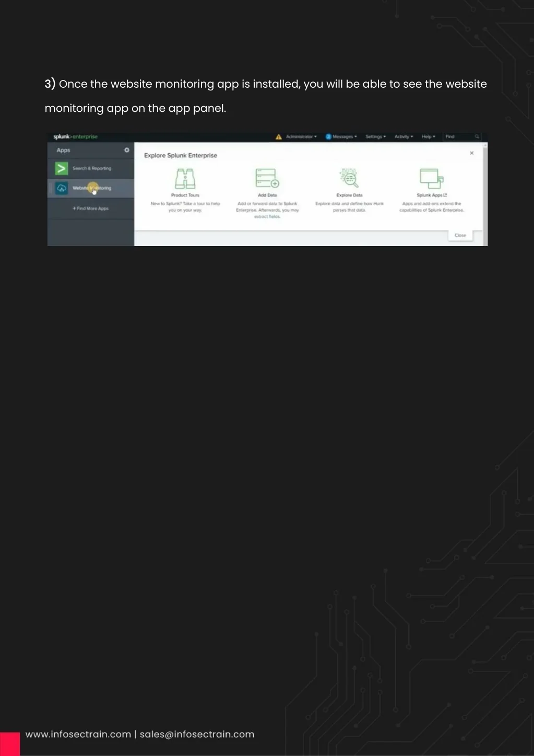Image resolution: width=534 pixels, height=756 pixels.
Task: Click the Explore Splunk Enterprise heading
Action: [x=181, y=155]
